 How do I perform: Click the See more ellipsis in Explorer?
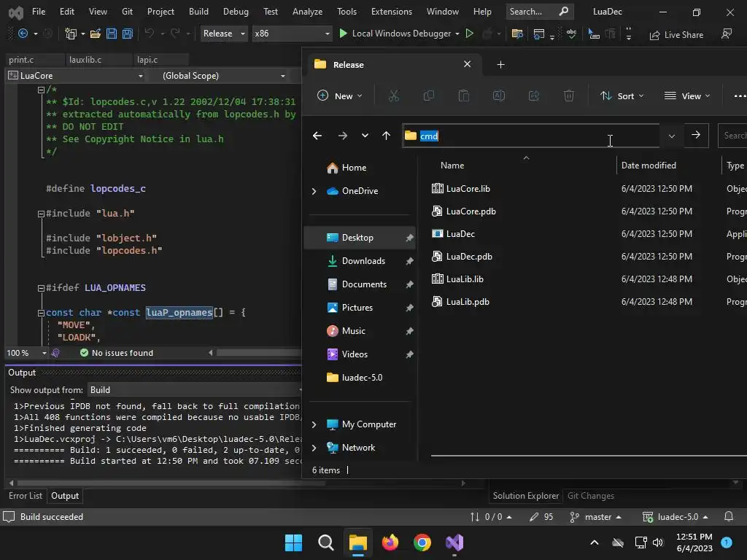740,96
